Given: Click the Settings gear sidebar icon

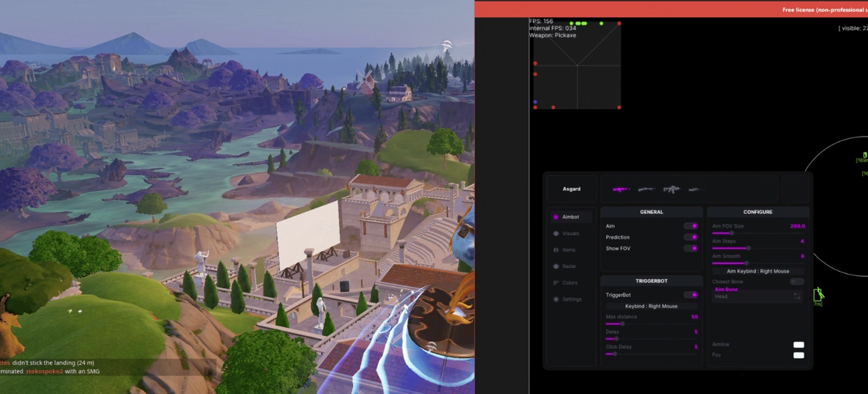Looking at the screenshot, I should [x=556, y=299].
